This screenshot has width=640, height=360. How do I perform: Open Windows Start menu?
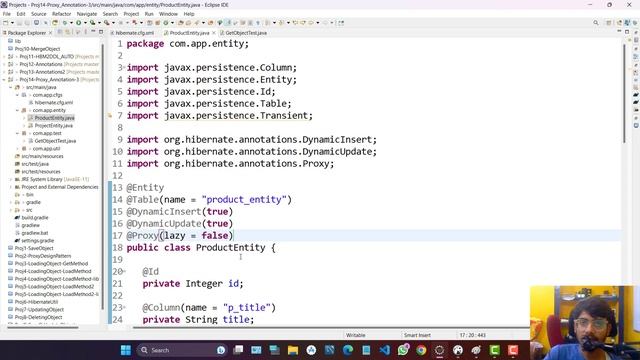126,350
